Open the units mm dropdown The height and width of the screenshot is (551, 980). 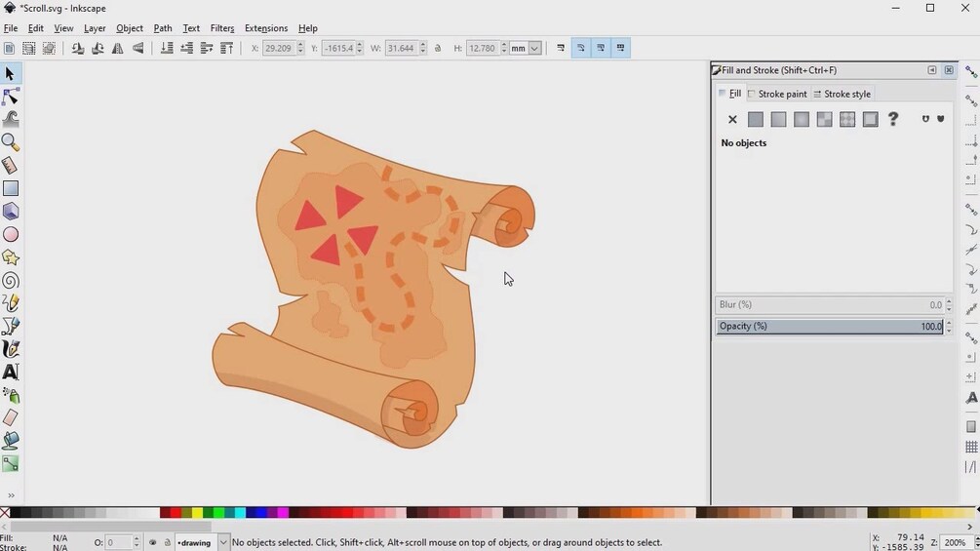pyautogui.click(x=534, y=48)
